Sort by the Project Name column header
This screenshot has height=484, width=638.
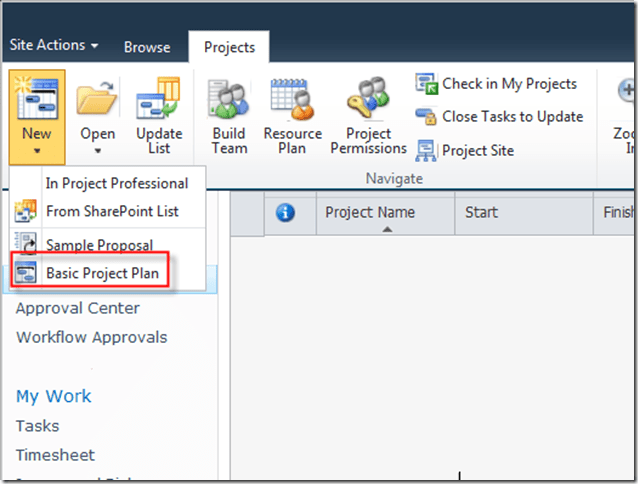370,212
